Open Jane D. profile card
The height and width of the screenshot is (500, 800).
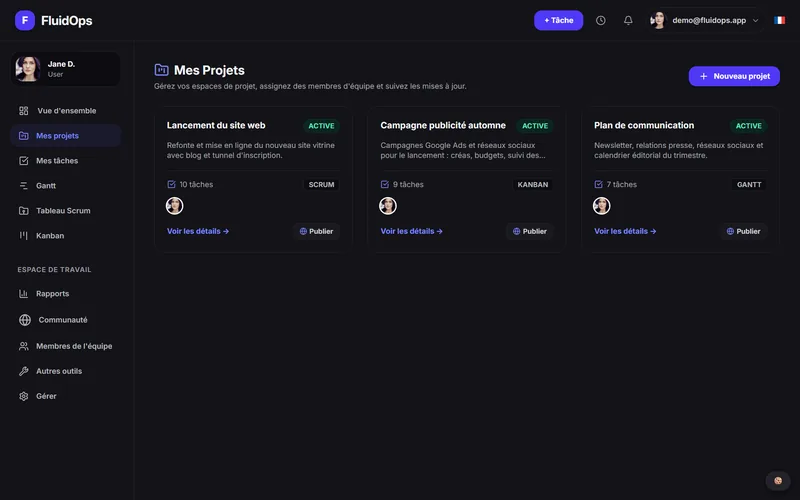click(65, 69)
